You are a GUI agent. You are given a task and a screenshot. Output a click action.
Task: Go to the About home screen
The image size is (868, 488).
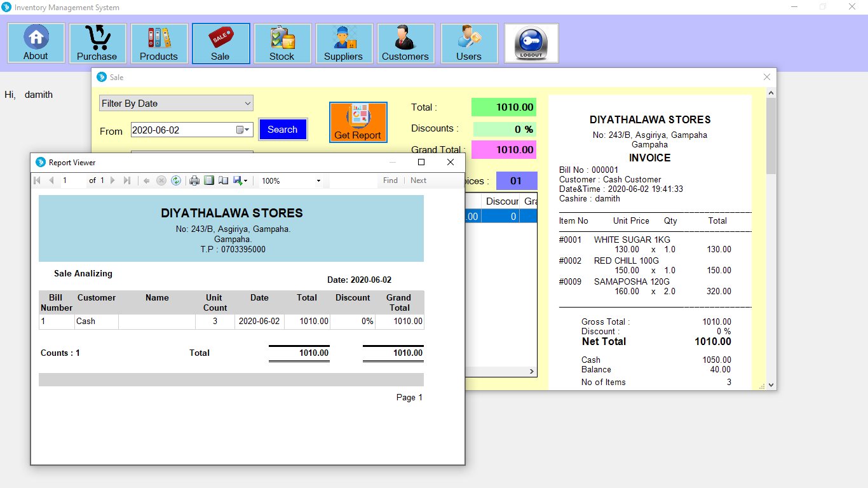pos(36,43)
